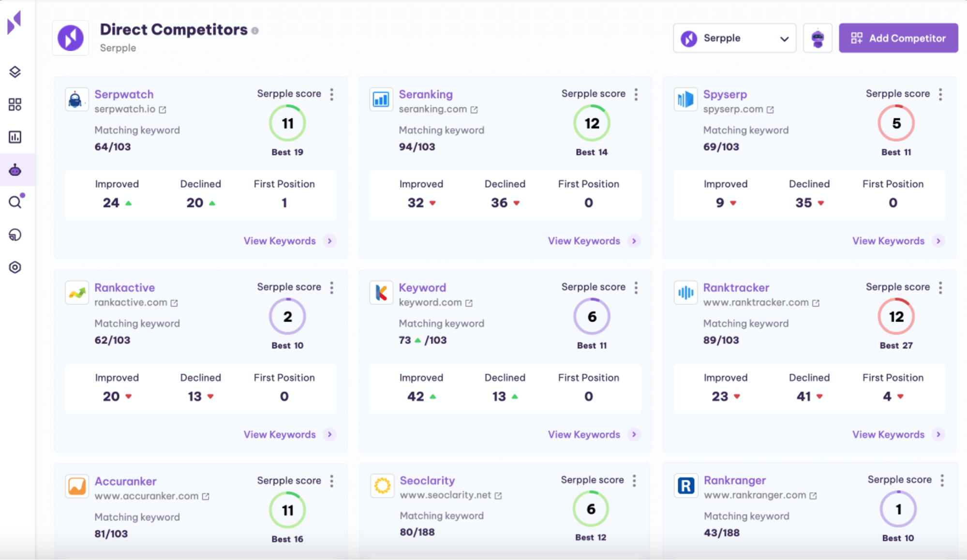Open the three-dot menu on the Keyword card
This screenshot has width=967, height=560.
point(636,288)
